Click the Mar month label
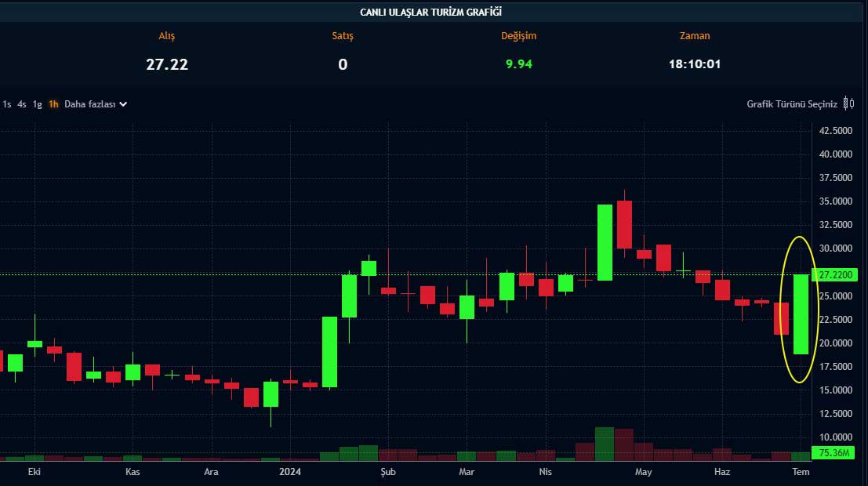This screenshot has height=486, width=868. pyautogui.click(x=467, y=472)
